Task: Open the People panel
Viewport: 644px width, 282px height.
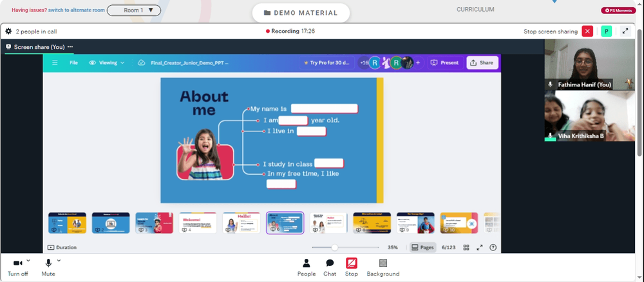Action: pyautogui.click(x=307, y=268)
